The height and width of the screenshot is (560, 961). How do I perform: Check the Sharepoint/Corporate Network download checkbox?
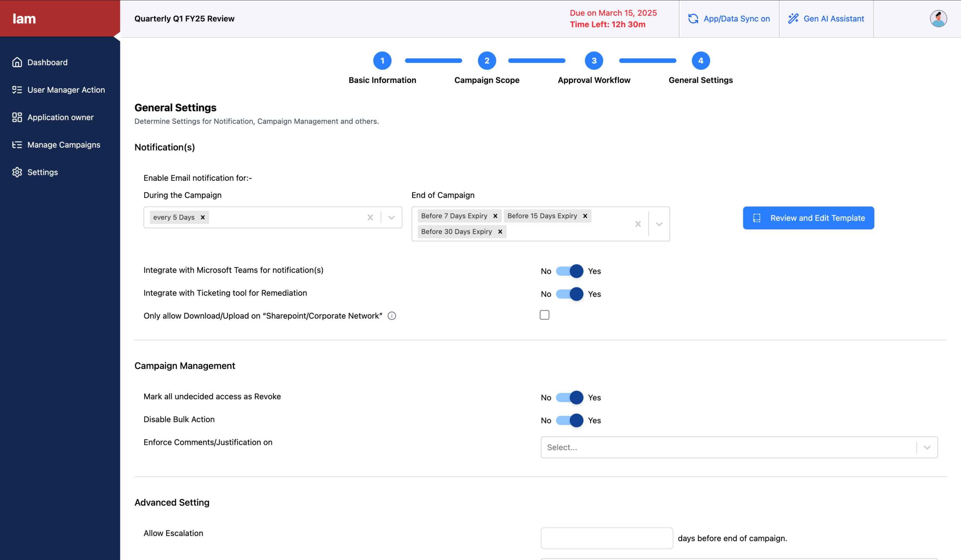point(544,315)
